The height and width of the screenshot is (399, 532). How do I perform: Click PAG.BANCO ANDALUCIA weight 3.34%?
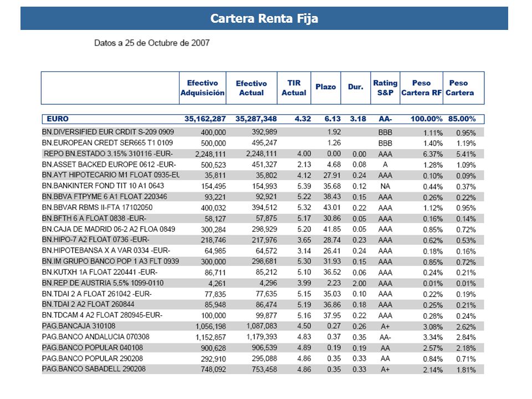433,337
